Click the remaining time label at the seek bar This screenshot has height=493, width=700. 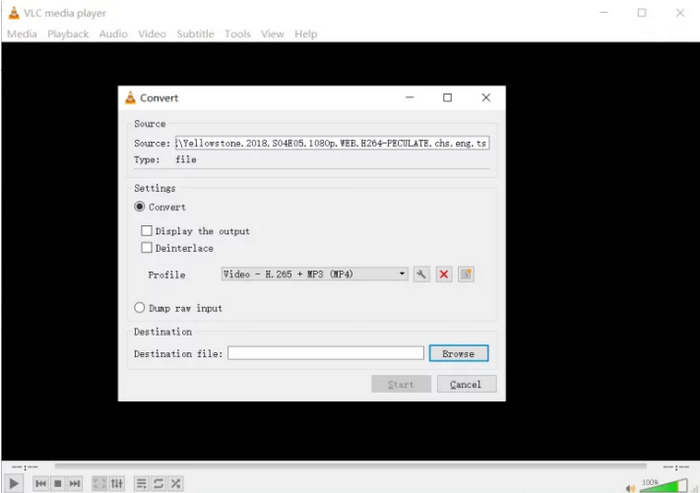[675, 467]
